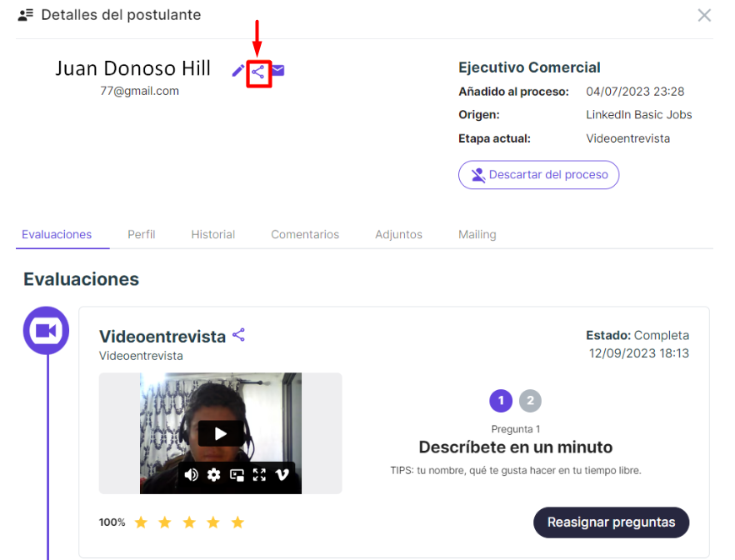The height and width of the screenshot is (560, 735).
Task: Open the Perfil tab
Action: pyautogui.click(x=141, y=234)
